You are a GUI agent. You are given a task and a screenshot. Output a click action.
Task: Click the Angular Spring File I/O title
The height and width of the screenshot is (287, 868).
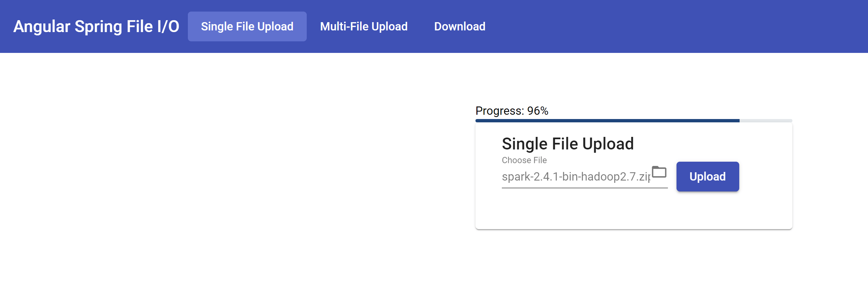96,26
